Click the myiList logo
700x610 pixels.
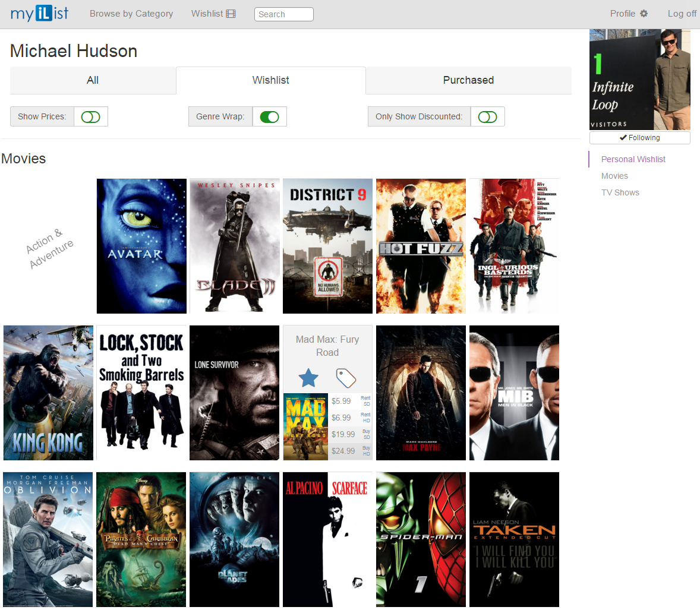click(x=39, y=14)
